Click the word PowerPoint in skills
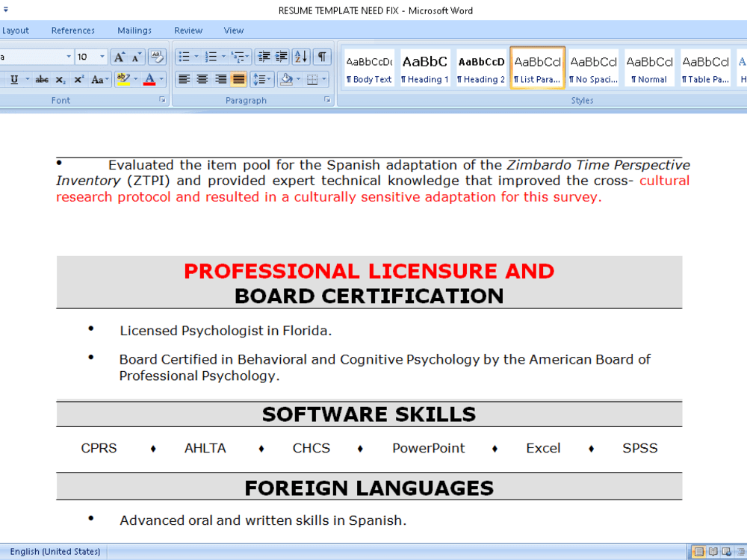 click(428, 448)
